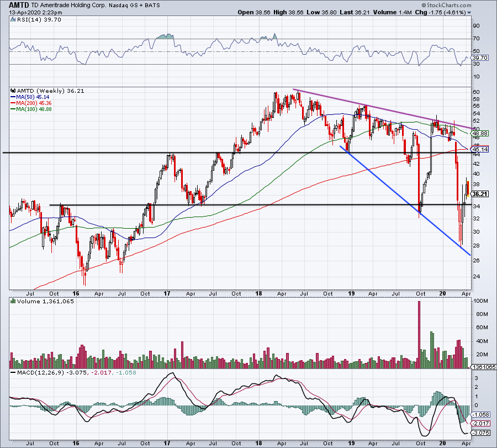Click the 'High 38.56' quote value
Viewport: 497px width, 448px height.
coord(288,12)
